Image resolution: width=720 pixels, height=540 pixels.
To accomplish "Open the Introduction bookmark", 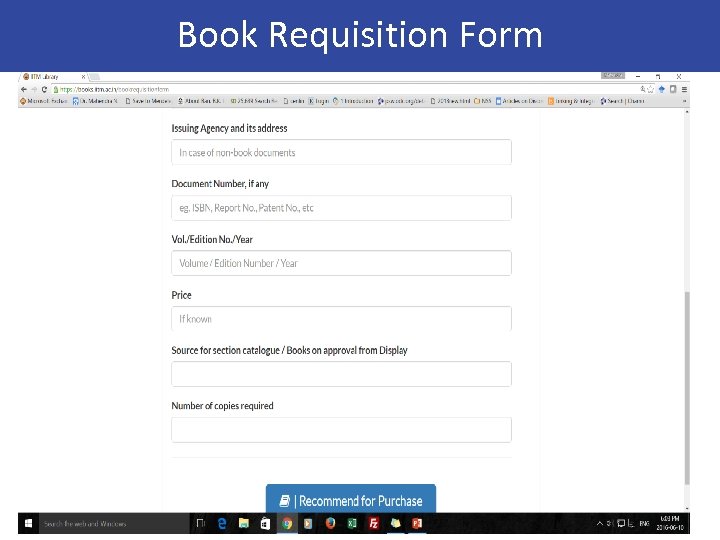I will click(x=353, y=101).
